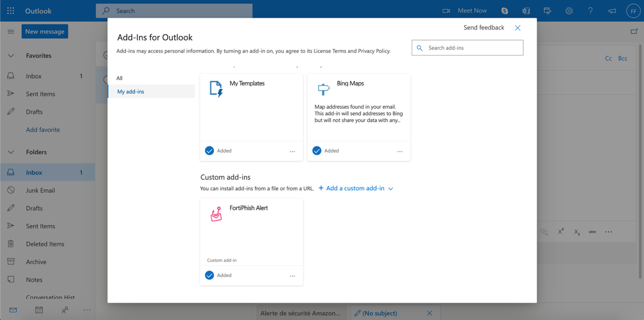644x320 pixels.
Task: Open more formatting options ellipsis
Action: [x=608, y=232]
